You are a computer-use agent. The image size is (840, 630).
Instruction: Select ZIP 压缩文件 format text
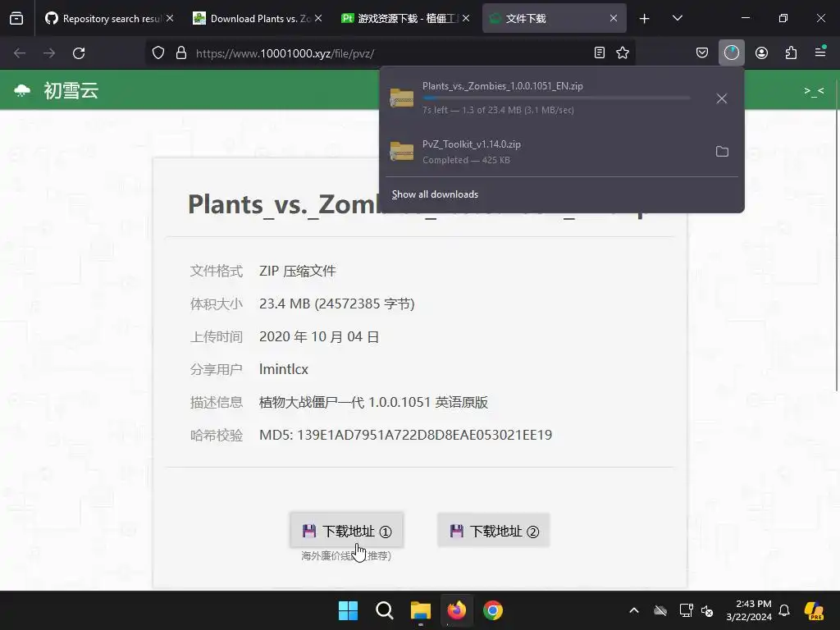[297, 271]
